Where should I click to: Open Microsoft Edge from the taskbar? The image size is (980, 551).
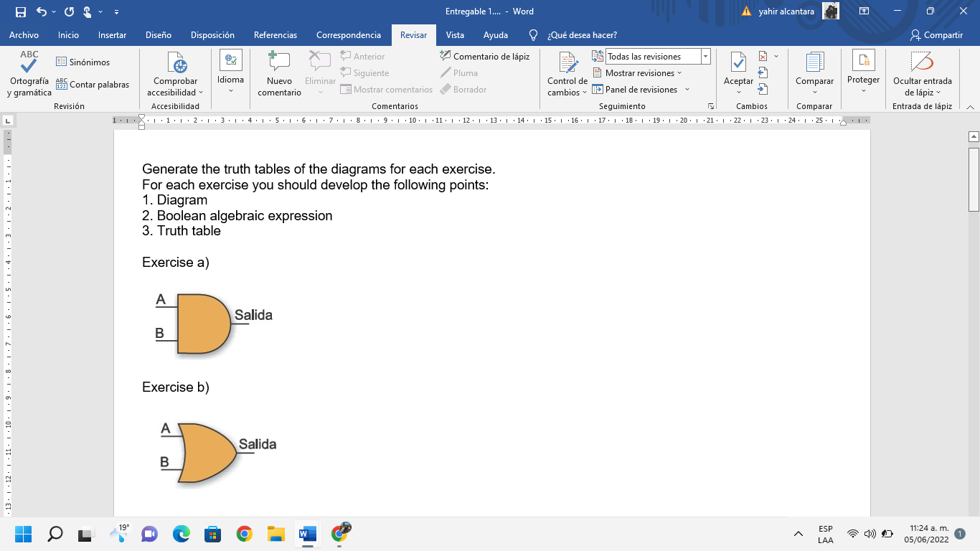pos(181,534)
